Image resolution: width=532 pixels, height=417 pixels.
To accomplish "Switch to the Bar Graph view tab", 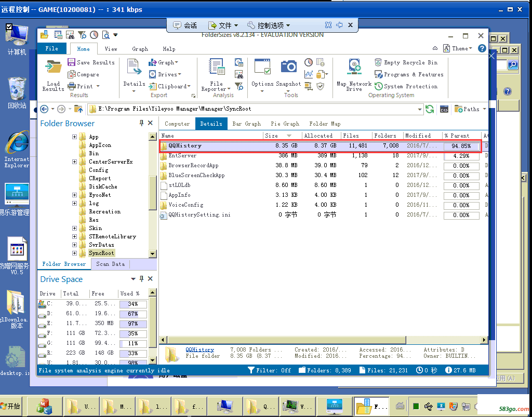I will click(x=247, y=124).
